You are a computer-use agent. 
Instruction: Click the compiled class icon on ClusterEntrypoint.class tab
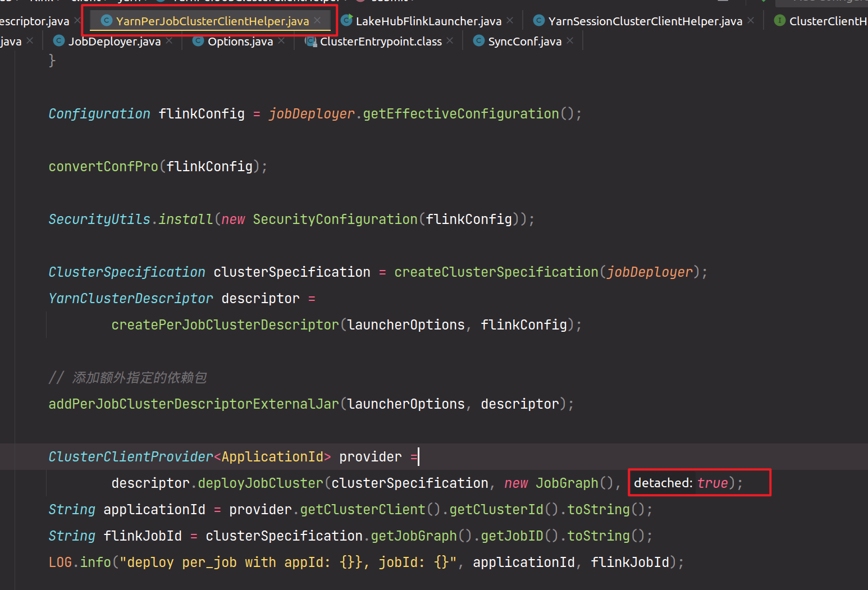tap(310, 41)
